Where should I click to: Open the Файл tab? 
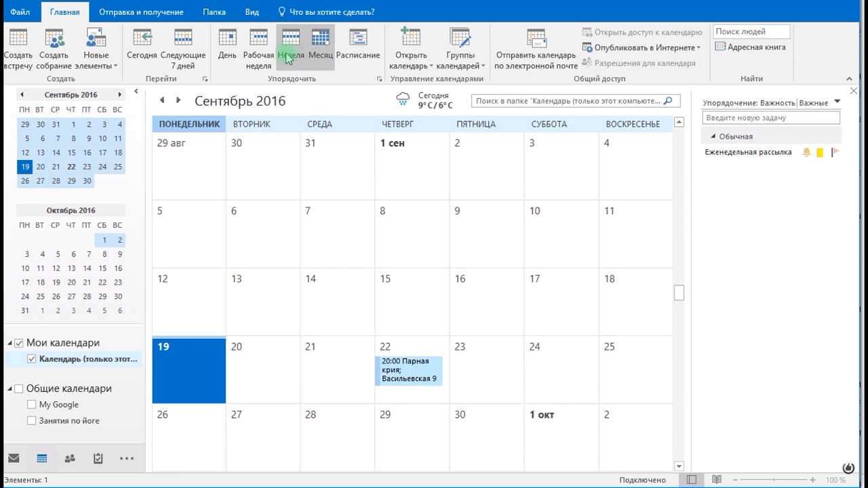point(20,12)
